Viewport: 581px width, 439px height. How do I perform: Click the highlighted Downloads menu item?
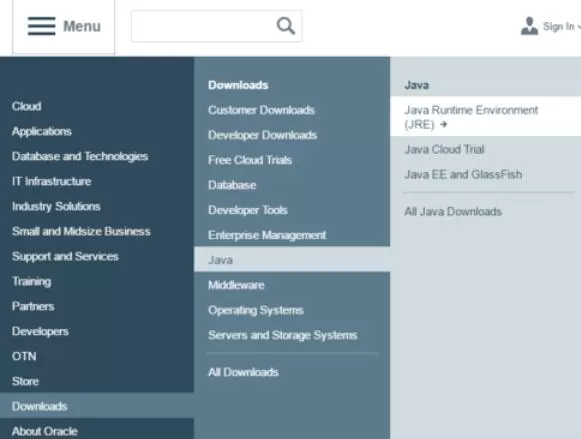pos(97,406)
